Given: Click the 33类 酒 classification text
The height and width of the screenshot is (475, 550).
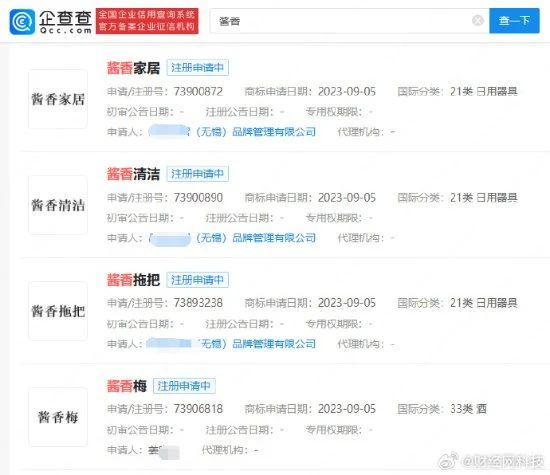Looking at the screenshot, I should click(468, 409).
